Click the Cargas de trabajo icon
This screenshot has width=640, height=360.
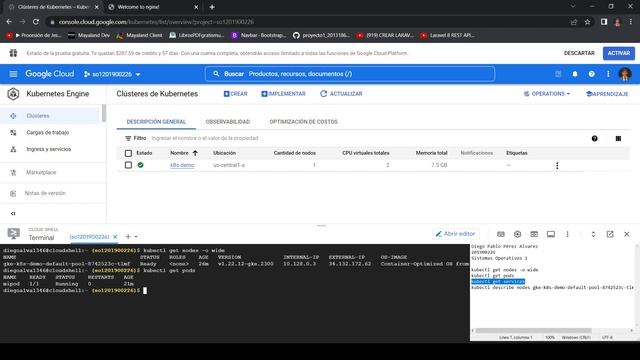tap(13, 133)
